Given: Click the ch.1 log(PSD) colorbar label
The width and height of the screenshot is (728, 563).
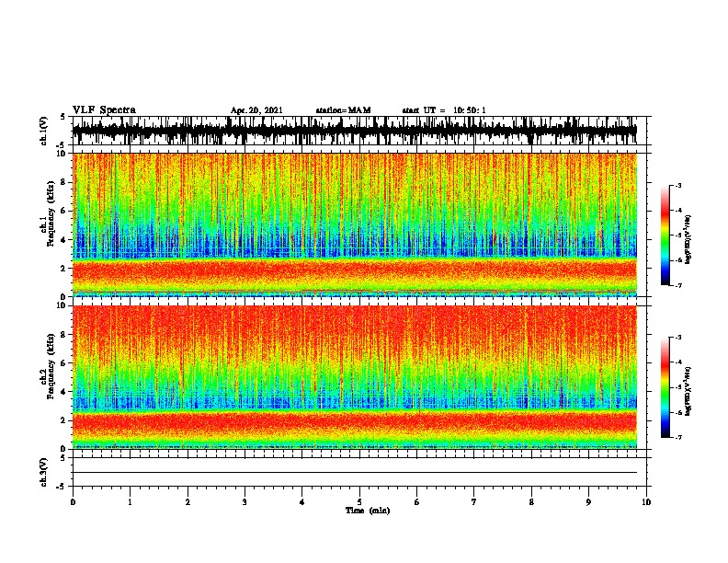Looking at the screenshot, I should click(688, 240).
